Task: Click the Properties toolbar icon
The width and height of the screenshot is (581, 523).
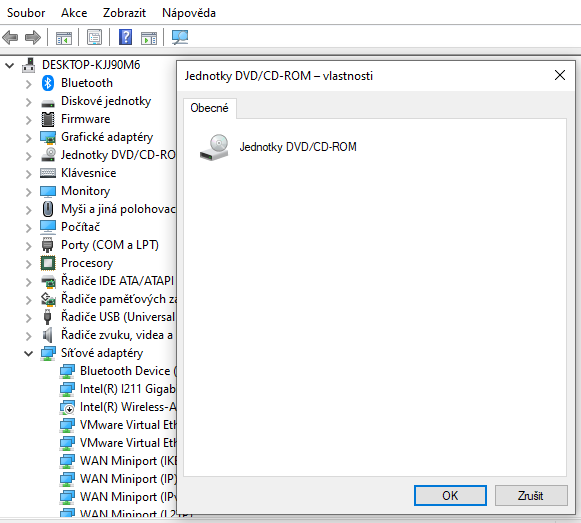Action: coord(94,37)
